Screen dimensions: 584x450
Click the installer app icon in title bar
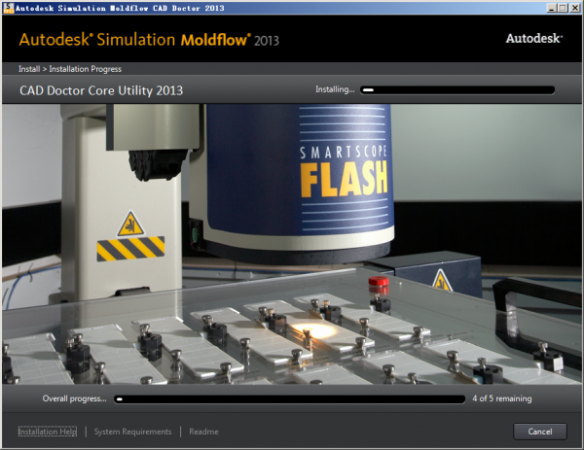click(8, 8)
